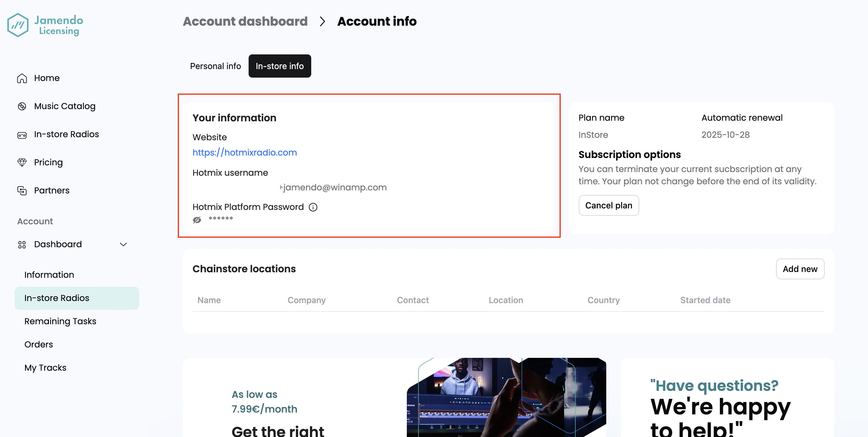Click the Music Catalog disc icon
868x437 pixels.
tap(22, 106)
